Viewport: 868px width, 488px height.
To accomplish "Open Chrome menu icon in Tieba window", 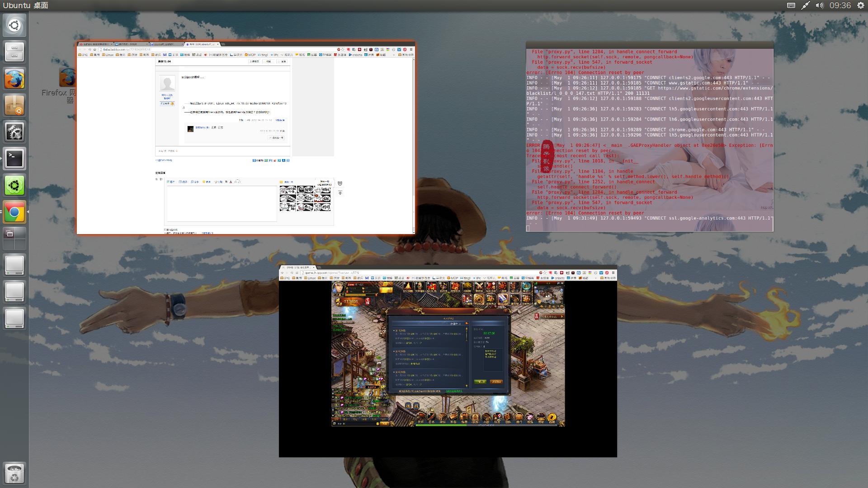I will [x=411, y=50].
